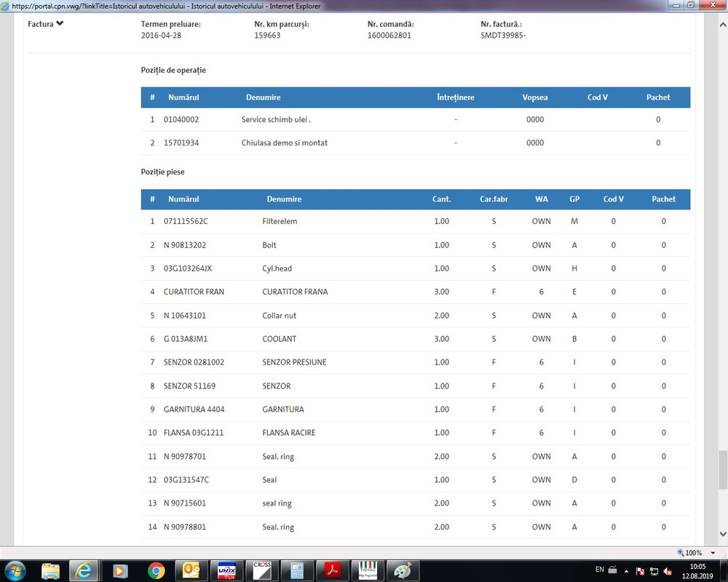Switch to Paint in the taskbar
This screenshot has width=728, height=582.
[403, 570]
